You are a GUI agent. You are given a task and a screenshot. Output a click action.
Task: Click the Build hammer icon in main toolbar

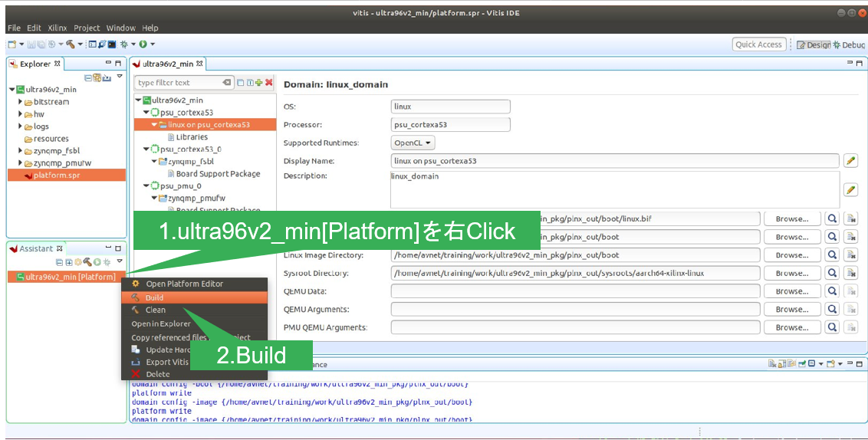(71, 44)
